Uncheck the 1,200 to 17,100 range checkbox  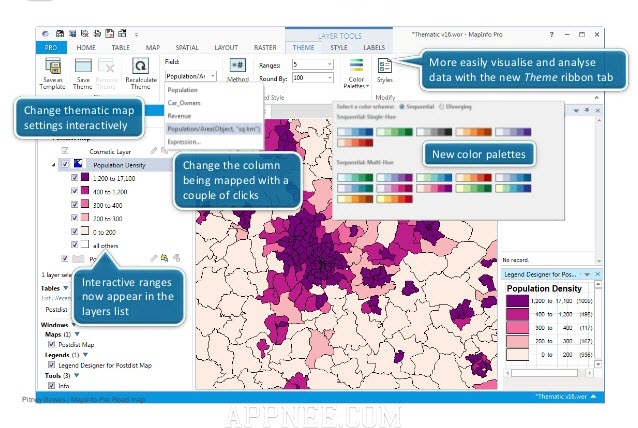[74, 177]
